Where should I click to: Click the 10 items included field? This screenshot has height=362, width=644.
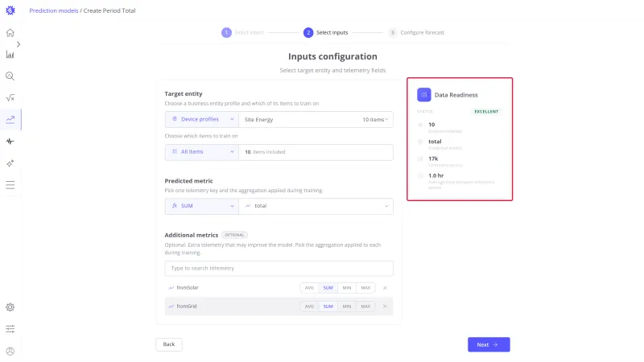[x=316, y=152]
